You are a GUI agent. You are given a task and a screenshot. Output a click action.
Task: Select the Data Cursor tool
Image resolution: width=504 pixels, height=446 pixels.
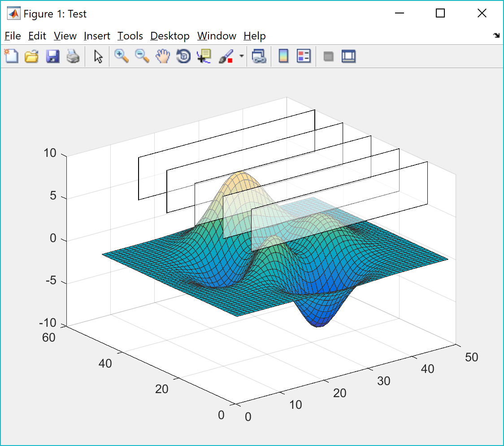pos(204,56)
